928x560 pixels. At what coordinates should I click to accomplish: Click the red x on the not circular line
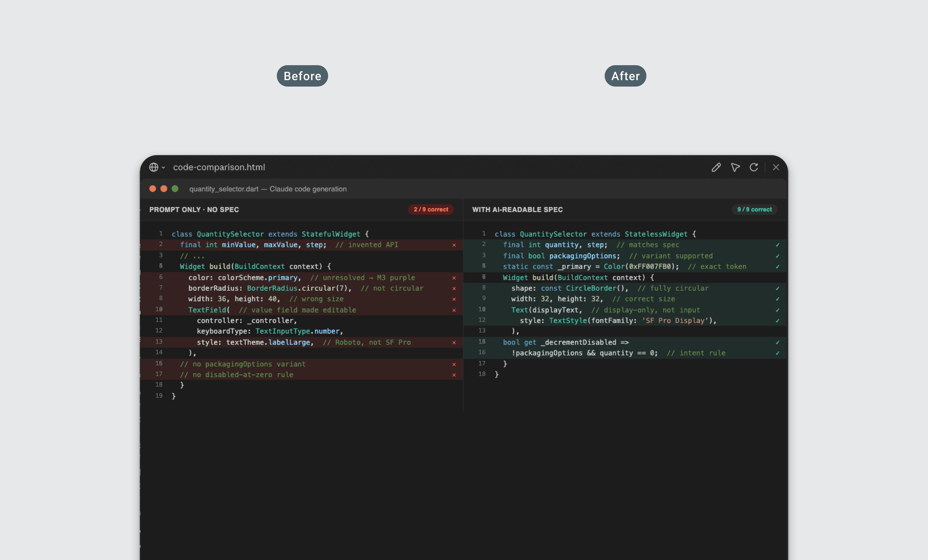[454, 289]
